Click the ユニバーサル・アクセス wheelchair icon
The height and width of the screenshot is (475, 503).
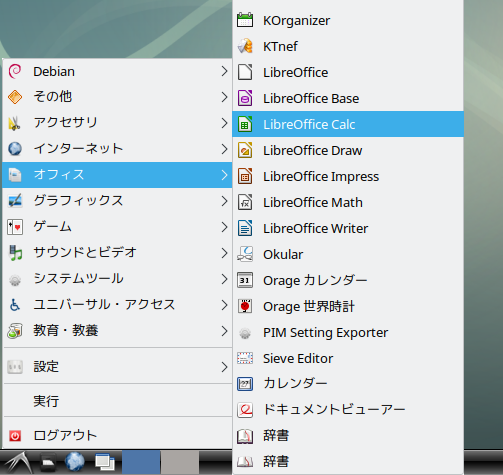15,305
